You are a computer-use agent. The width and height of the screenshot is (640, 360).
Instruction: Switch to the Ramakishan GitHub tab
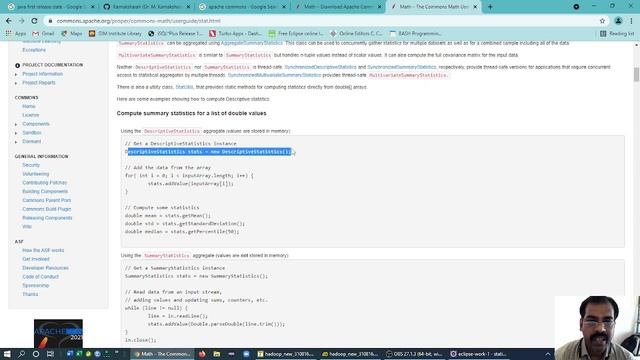147,7
